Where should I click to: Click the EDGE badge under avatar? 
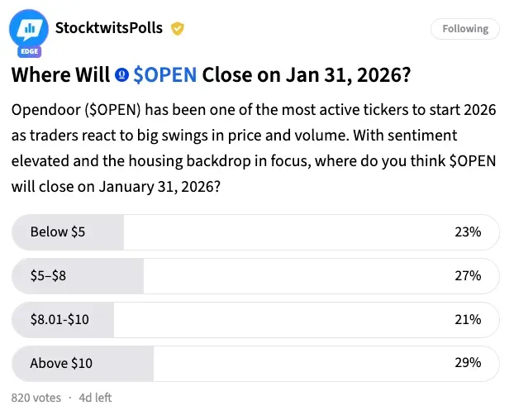(x=28, y=50)
